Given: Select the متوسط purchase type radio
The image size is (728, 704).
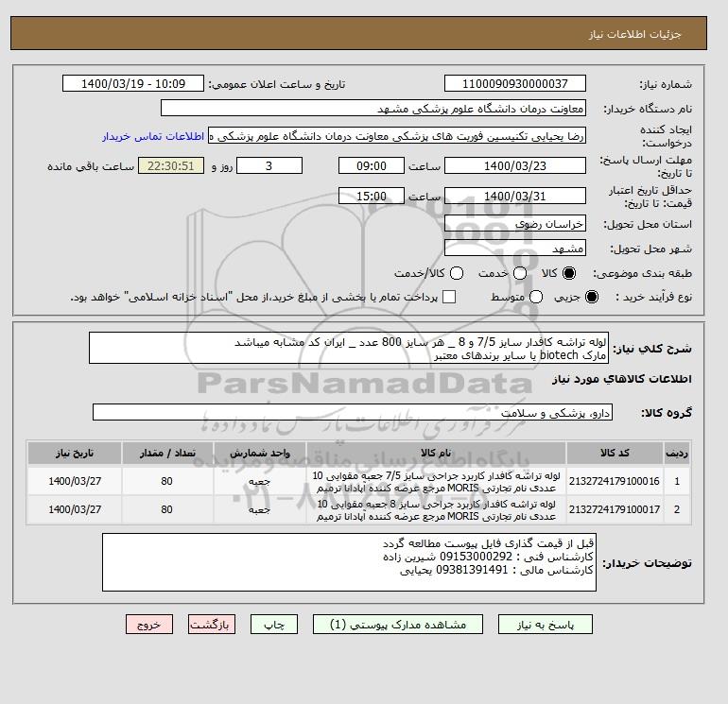Looking at the screenshot, I should (536, 297).
